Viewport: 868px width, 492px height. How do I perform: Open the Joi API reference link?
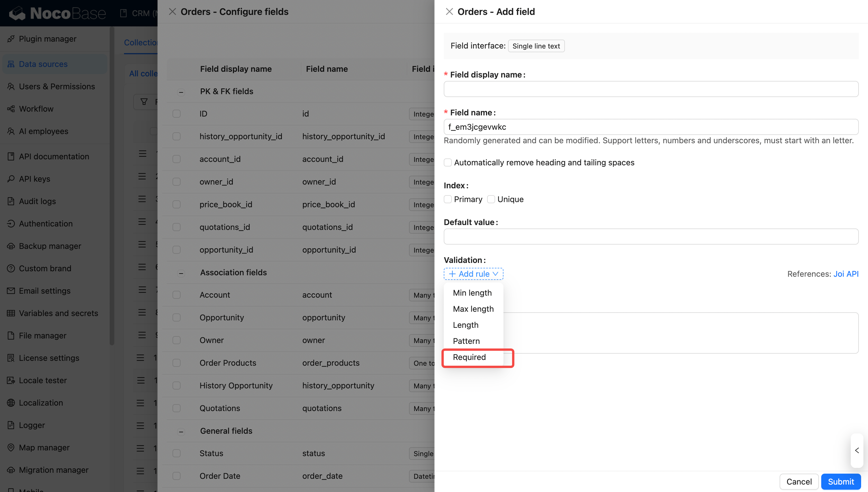click(846, 274)
